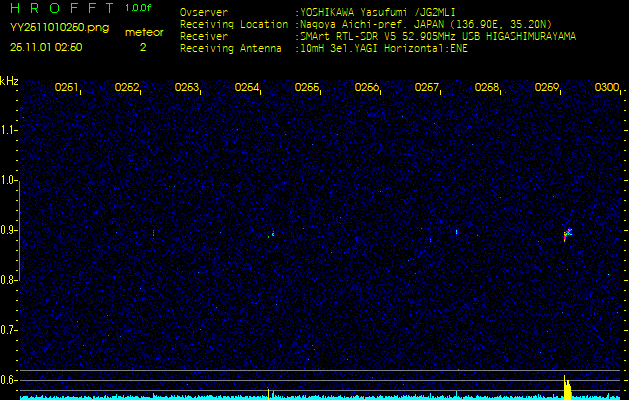
Task: Select the 0300 time marker
Action: tap(606, 88)
